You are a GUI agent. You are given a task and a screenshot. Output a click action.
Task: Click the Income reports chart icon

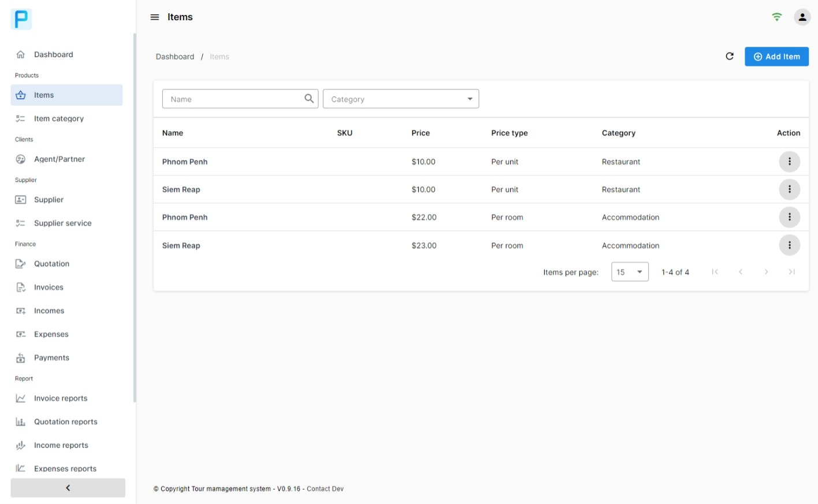click(21, 445)
